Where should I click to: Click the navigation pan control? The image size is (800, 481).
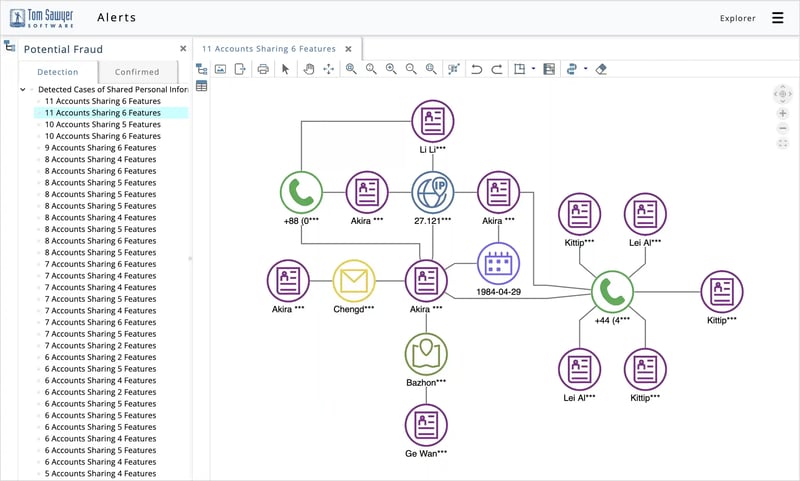[x=783, y=94]
